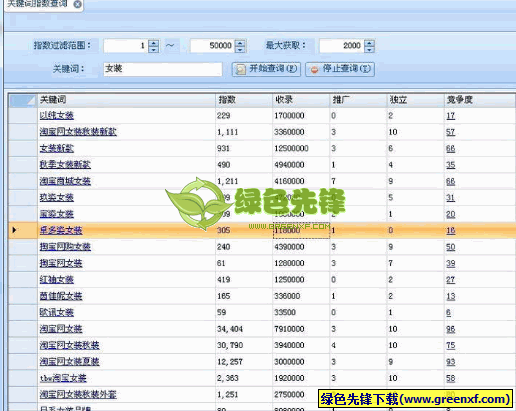Increase the minimum index filter value
Screen dimensions: 516x411
coord(154,43)
